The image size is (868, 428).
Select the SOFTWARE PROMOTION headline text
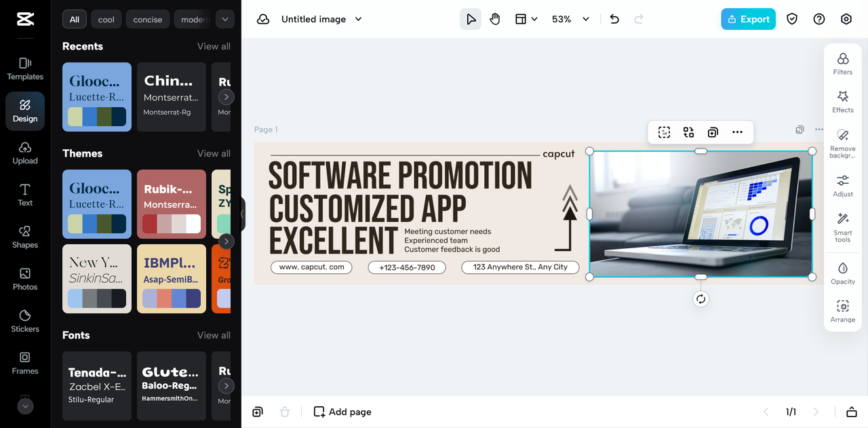401,176
